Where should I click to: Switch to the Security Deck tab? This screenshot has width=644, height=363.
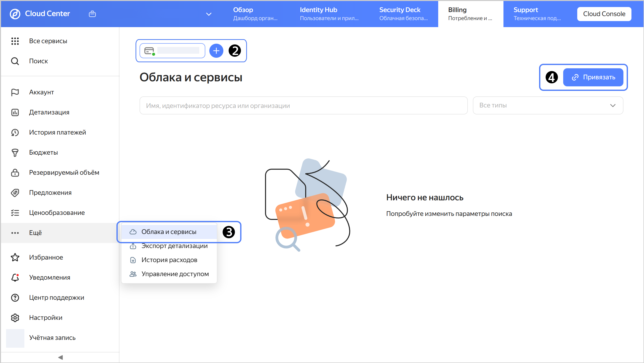click(x=403, y=14)
